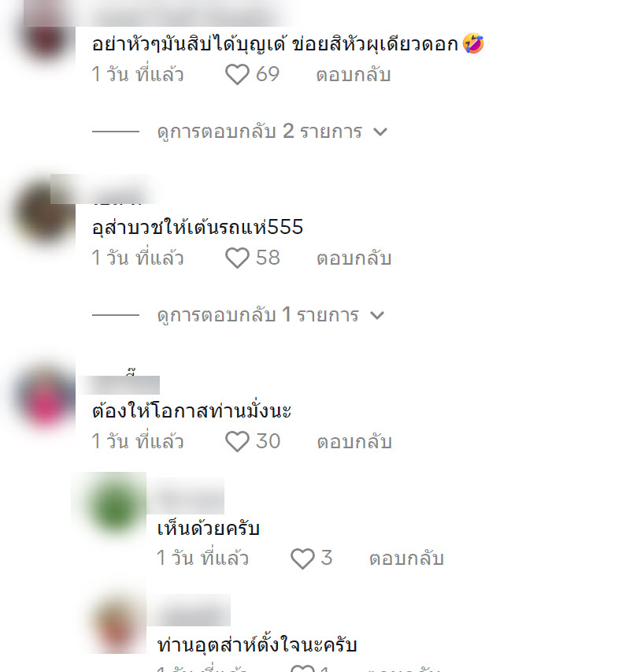
Task: Reply to the comment with 69 likes
Action: click(x=354, y=75)
